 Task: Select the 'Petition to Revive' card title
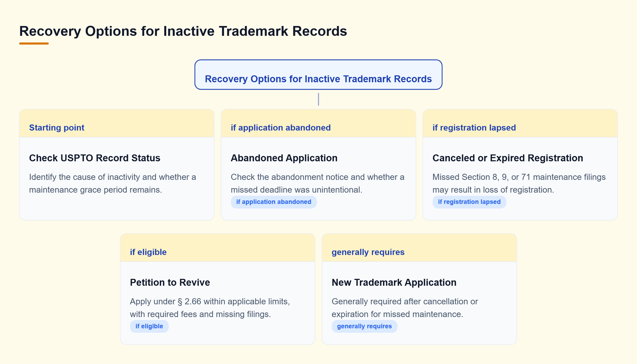[x=170, y=282]
